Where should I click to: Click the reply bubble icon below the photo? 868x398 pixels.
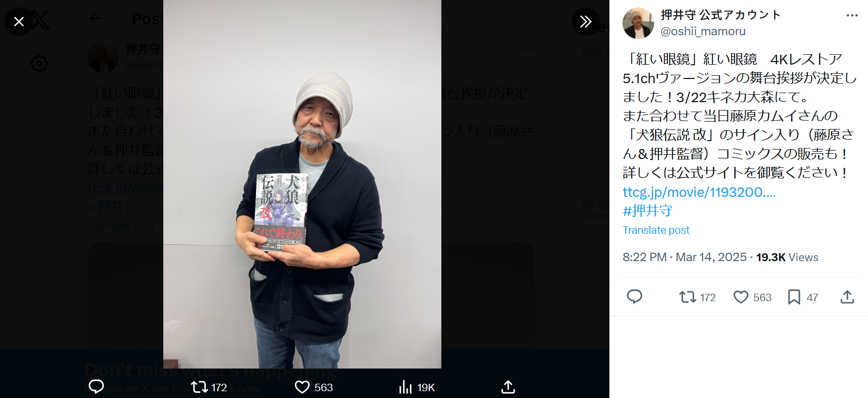click(96, 387)
